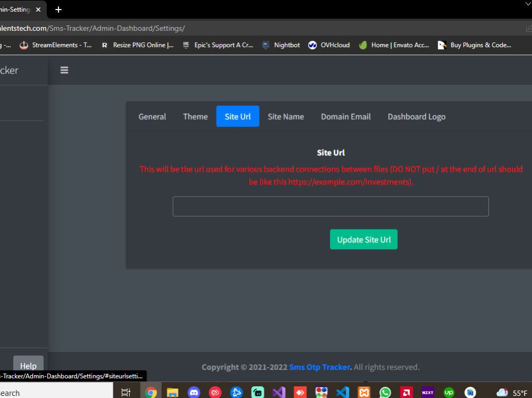Close the Admin-Settings browser tab
Viewport: 532px width, 398px height.
click(x=38, y=10)
